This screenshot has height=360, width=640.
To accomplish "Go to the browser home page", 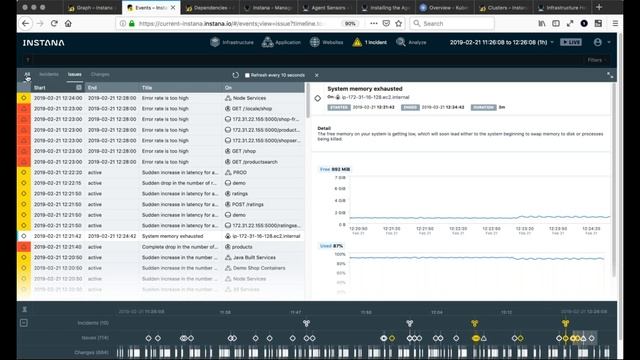I will pyautogui.click(x=68, y=24).
